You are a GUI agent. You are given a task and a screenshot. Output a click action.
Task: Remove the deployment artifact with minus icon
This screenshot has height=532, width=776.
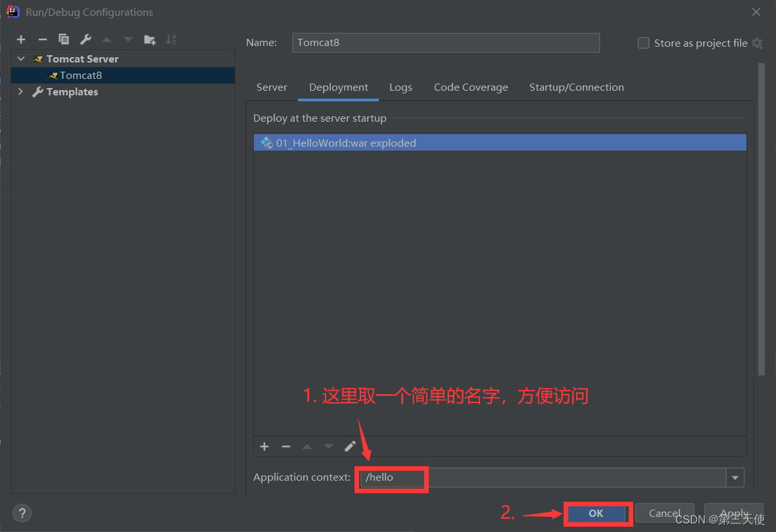(x=285, y=447)
